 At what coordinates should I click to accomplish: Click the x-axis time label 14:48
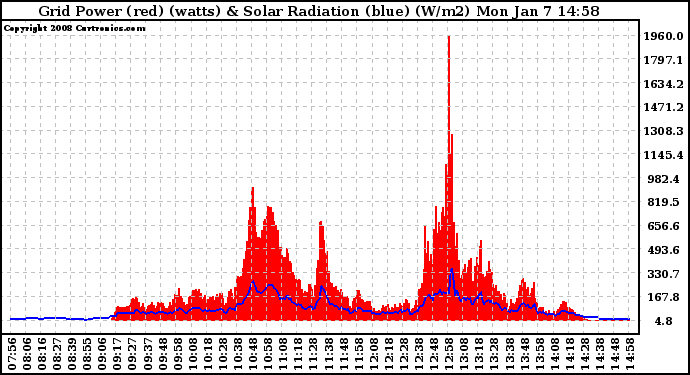click(x=615, y=354)
